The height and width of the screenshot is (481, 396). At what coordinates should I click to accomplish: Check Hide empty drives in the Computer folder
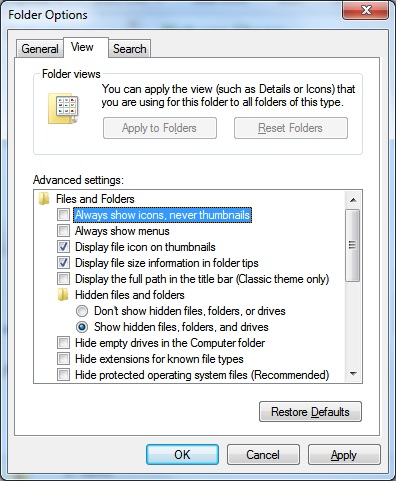tap(63, 343)
